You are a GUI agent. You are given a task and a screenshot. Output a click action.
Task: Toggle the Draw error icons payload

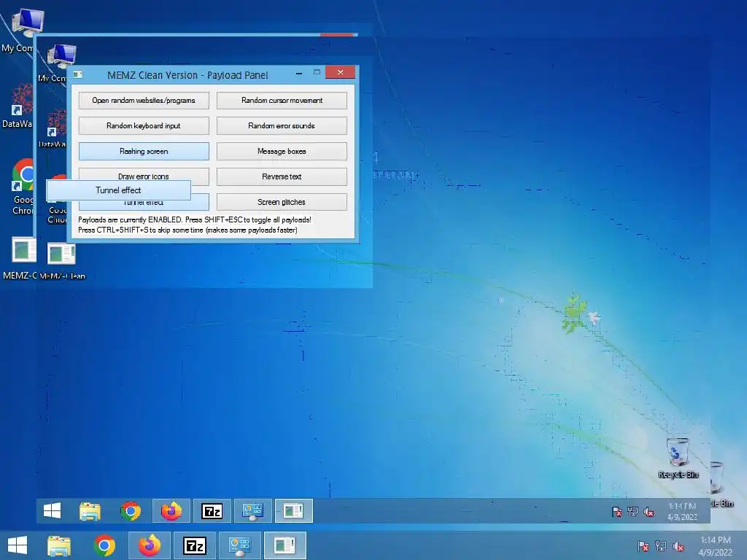pos(144,174)
